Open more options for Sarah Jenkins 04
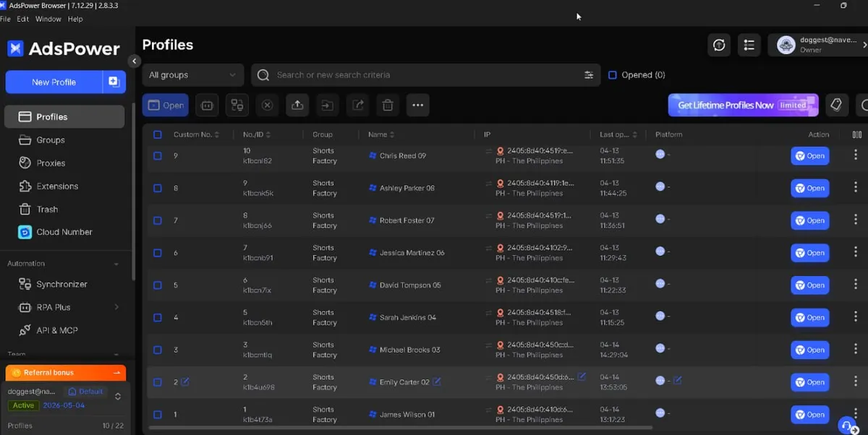The height and width of the screenshot is (435, 868). (x=856, y=317)
